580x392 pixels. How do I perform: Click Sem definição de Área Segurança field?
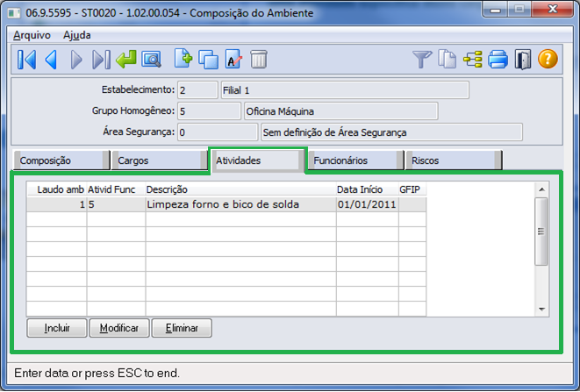point(391,132)
